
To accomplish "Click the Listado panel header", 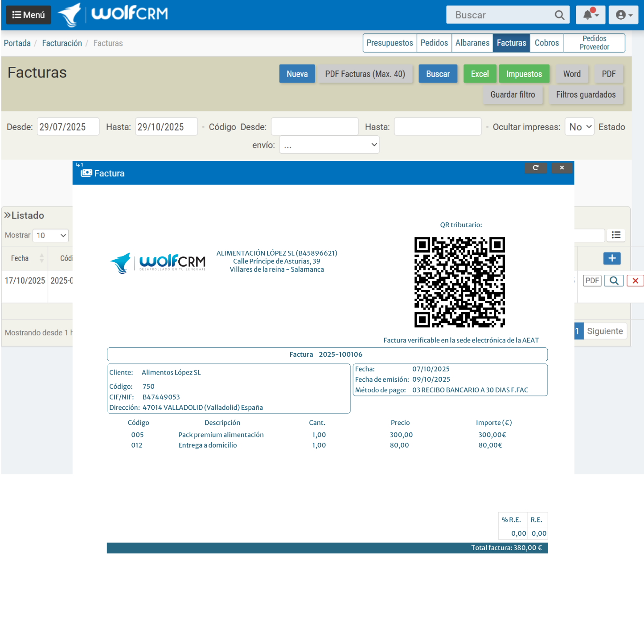I will [25, 216].
